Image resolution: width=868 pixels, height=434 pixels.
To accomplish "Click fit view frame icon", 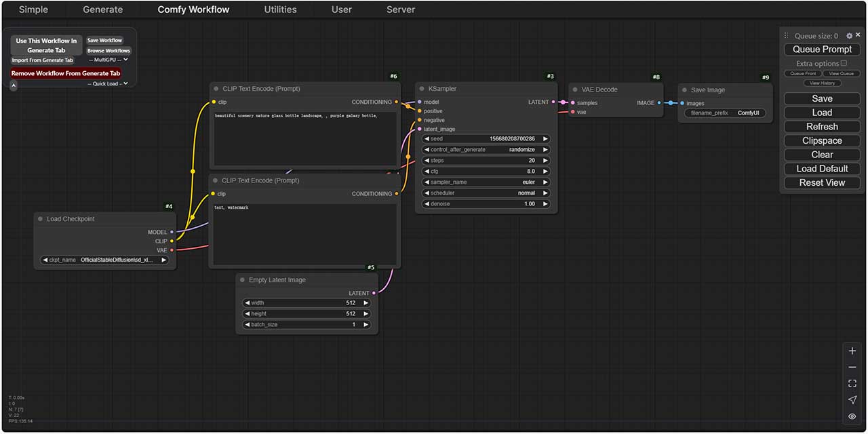I will click(852, 383).
